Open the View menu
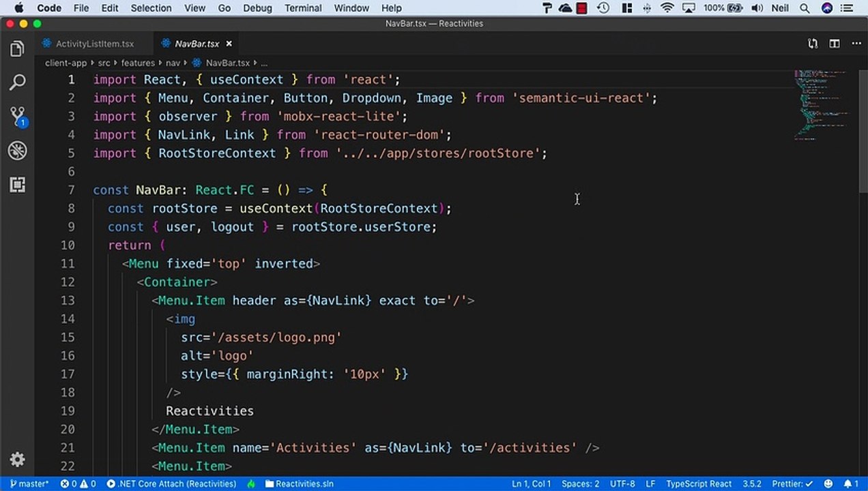This screenshot has width=868, height=491. [194, 8]
